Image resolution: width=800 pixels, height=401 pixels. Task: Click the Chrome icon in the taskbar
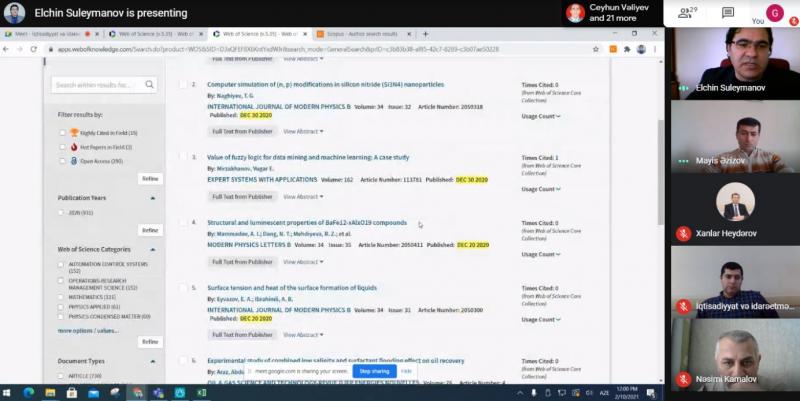click(137, 393)
